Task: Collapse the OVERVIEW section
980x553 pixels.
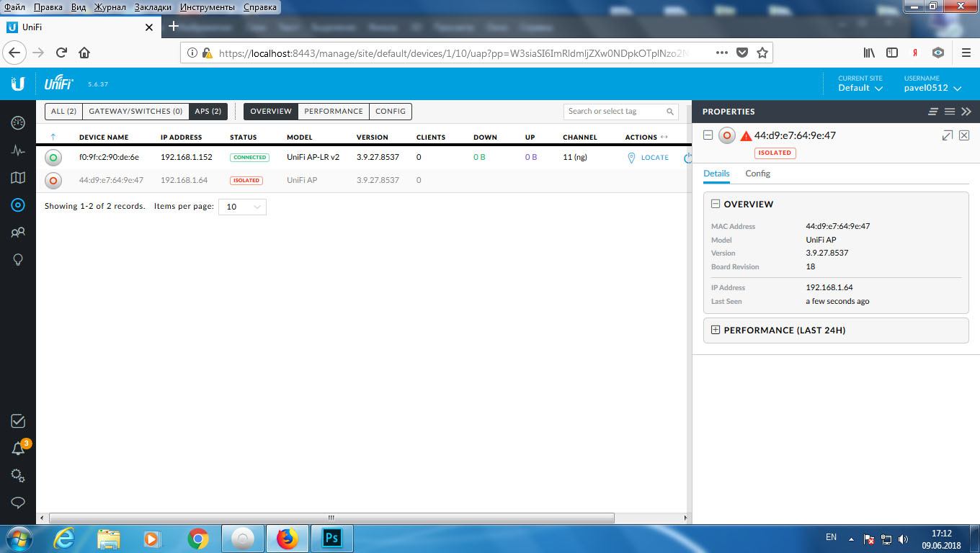Action: 716,204
